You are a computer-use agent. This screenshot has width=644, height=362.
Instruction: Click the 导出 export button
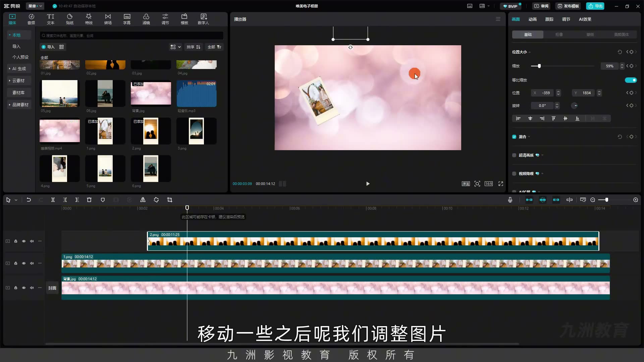pos(595,6)
